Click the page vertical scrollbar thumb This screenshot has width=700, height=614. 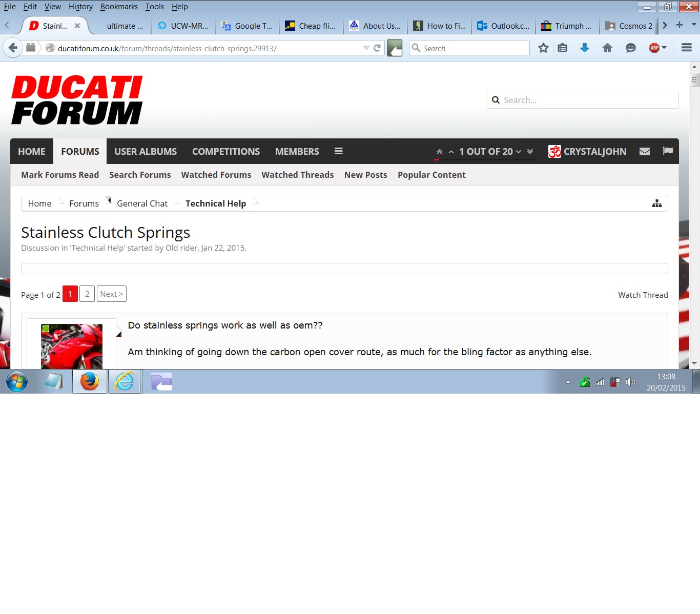tap(694, 80)
